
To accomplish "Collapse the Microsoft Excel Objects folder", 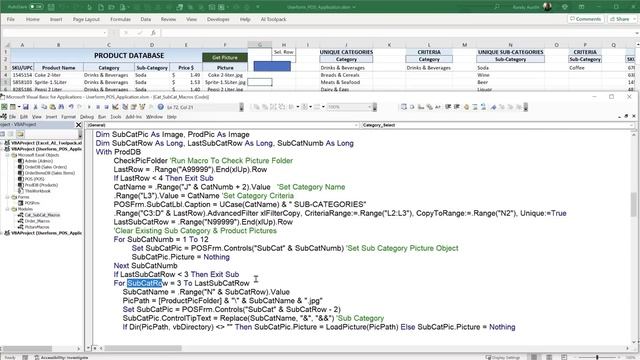I will 8,155.
